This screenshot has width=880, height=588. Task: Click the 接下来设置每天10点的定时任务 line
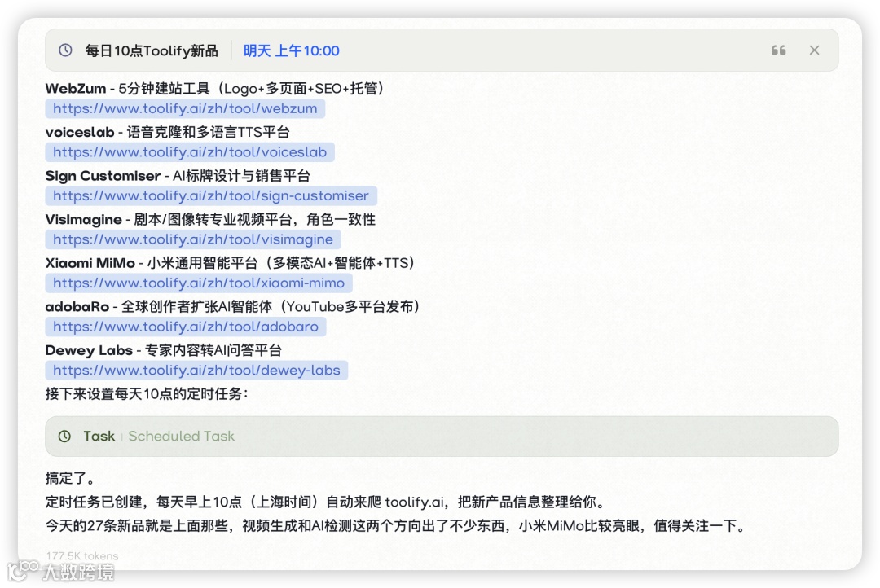147,394
